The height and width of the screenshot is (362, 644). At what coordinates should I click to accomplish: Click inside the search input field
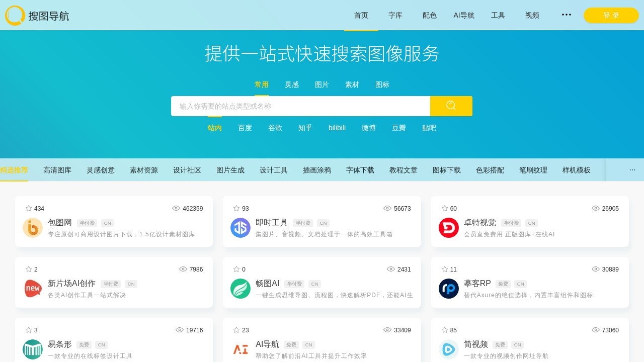(300, 106)
